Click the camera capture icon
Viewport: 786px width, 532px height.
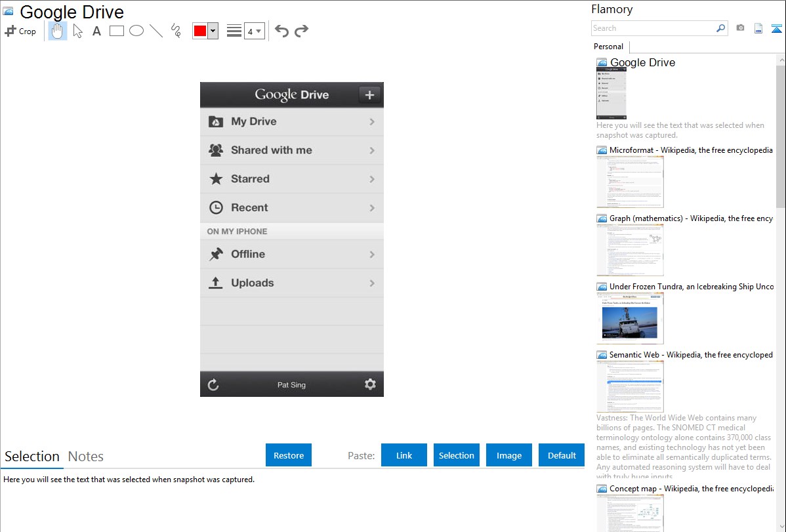[x=740, y=28]
